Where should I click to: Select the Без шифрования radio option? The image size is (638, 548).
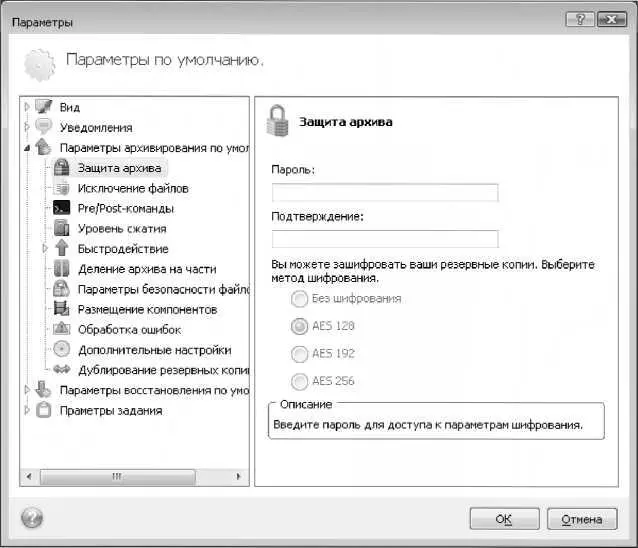(298, 298)
